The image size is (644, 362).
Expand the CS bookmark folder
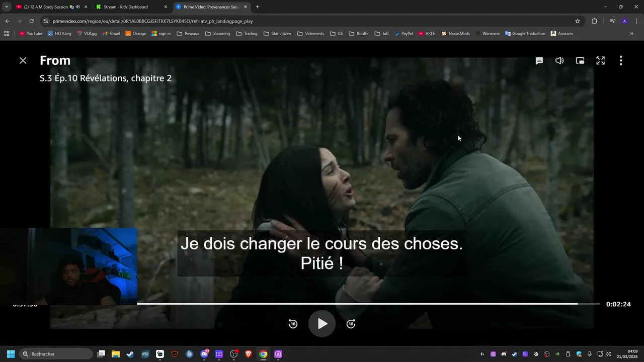(337, 34)
